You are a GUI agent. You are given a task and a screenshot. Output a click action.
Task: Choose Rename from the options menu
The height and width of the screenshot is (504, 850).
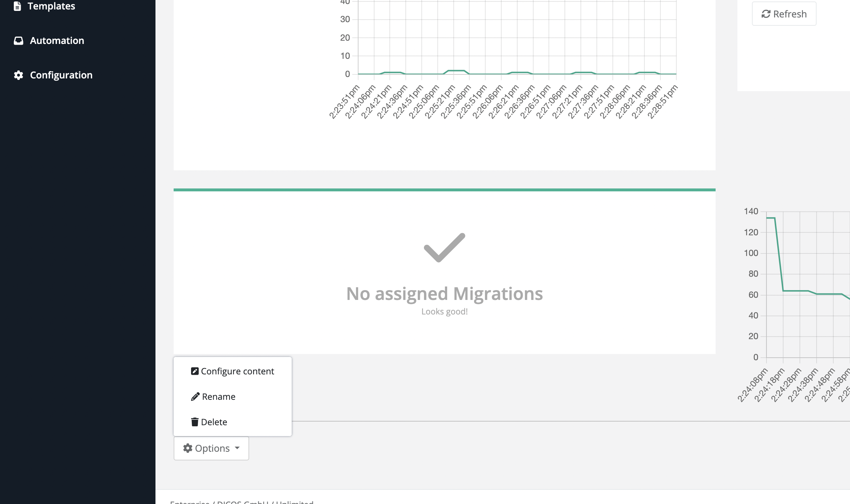point(218,396)
